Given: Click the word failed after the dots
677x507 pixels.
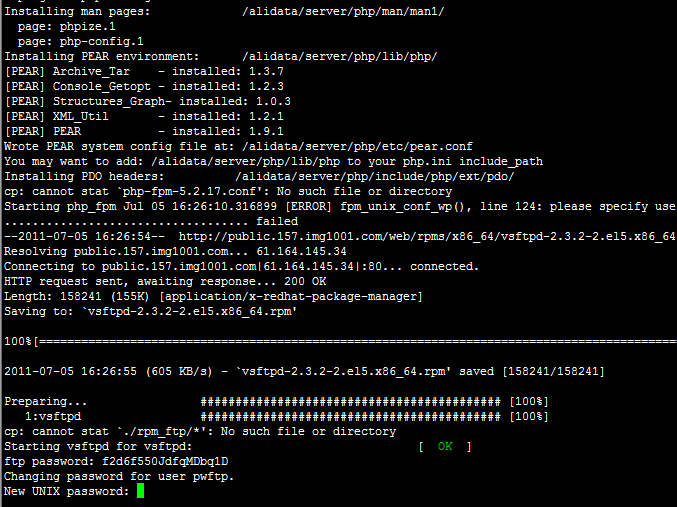Looking at the screenshot, I should [277, 222].
